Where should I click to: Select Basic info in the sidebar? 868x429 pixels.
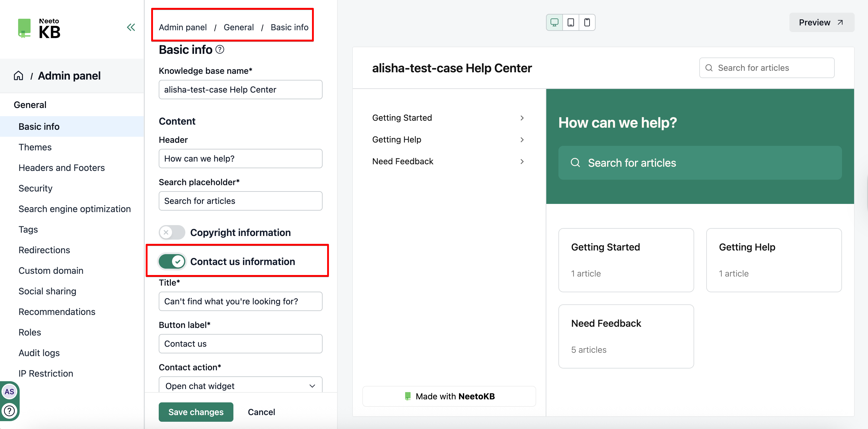[72, 126]
